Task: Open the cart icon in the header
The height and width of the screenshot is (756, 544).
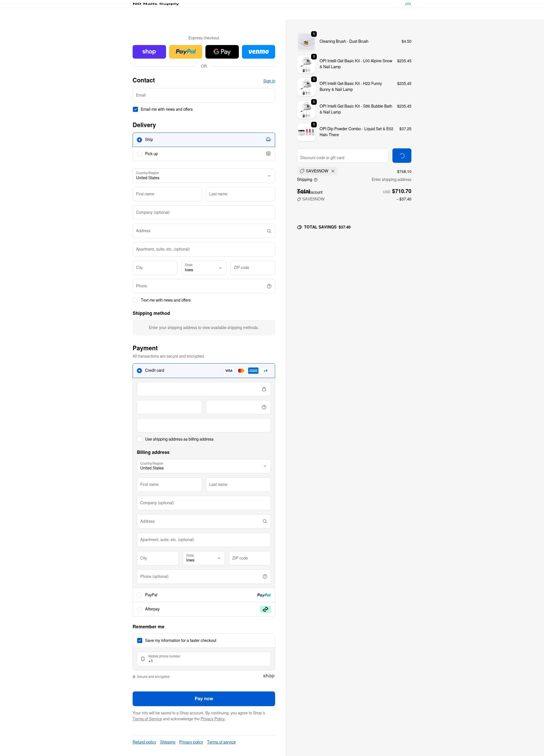Action: [x=408, y=4]
